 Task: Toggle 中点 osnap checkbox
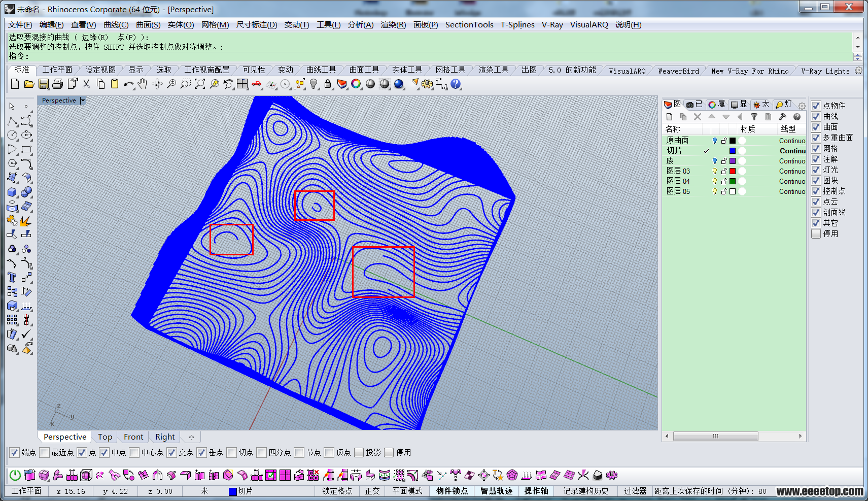click(104, 452)
